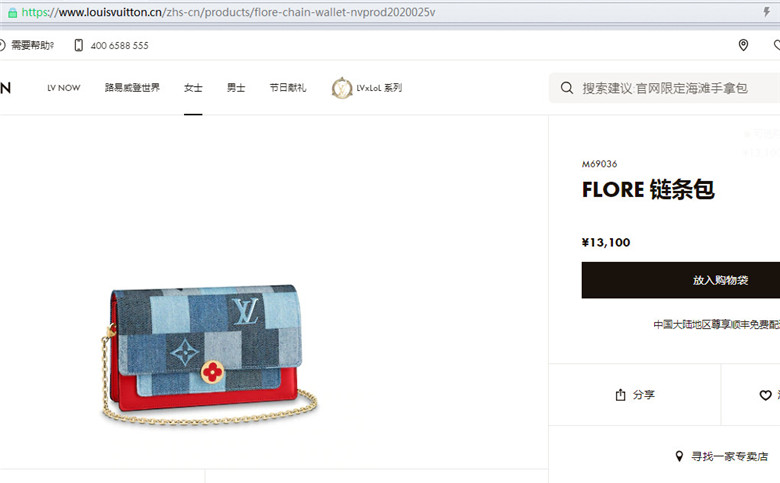Click the map pin beside 寻找一家专卖店
The image size is (780, 483).
pyautogui.click(x=679, y=456)
